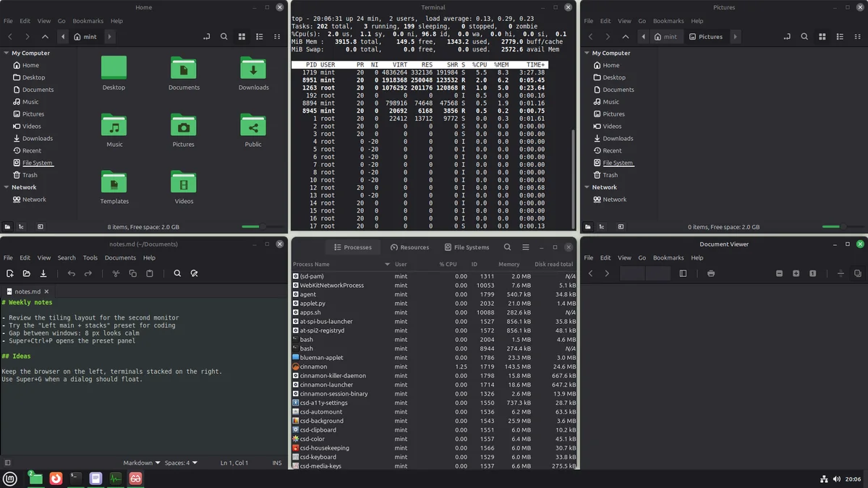The width and height of the screenshot is (868, 488).
Task: Open the Tools menu in text editor
Action: pos(90,257)
